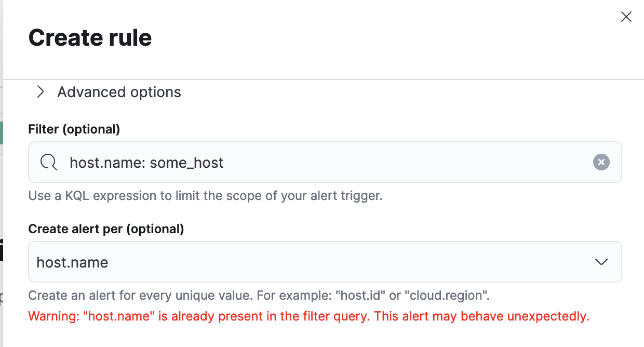Click the Create alert per combo box
The image size is (644, 347).
tap(325, 262)
